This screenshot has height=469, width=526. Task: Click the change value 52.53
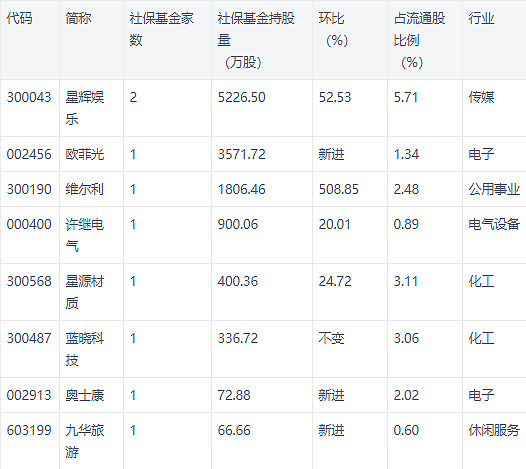[x=335, y=97]
